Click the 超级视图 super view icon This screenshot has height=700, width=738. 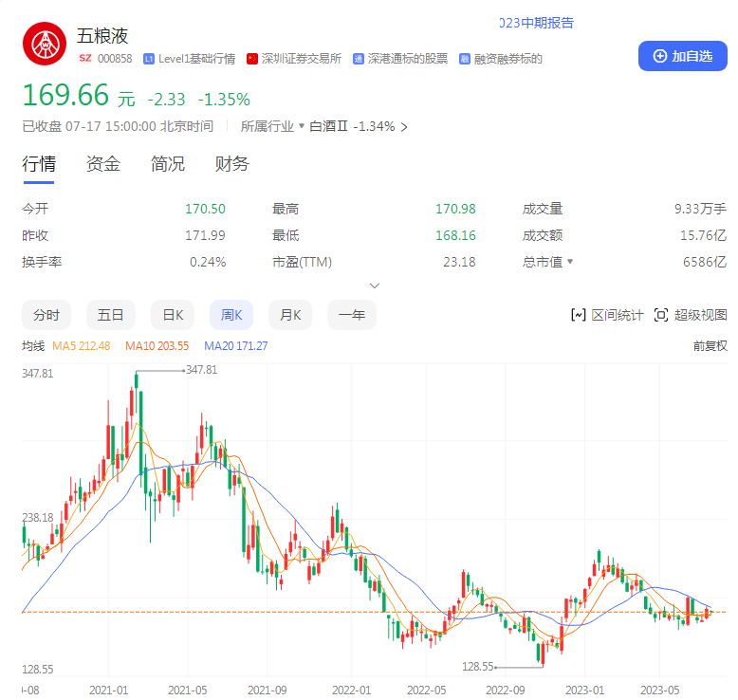pyautogui.click(x=661, y=315)
